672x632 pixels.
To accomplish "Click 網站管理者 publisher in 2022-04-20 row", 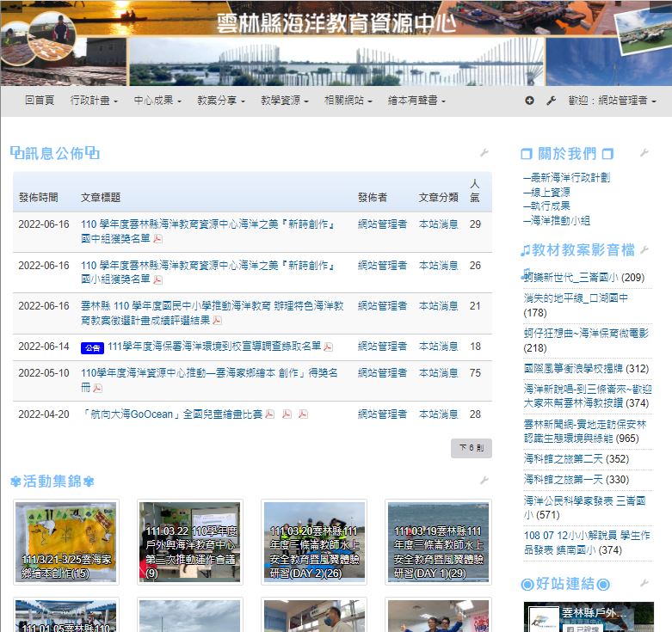I will click(382, 414).
